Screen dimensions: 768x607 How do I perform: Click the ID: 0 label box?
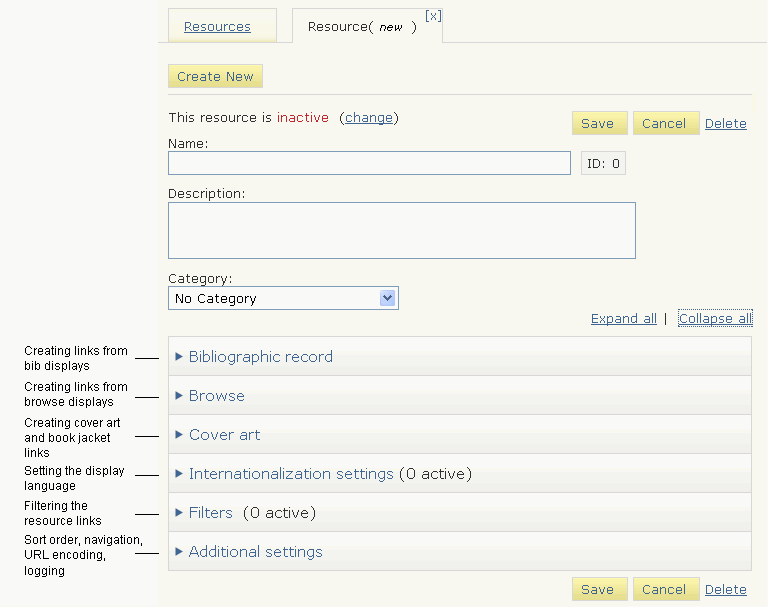tap(603, 163)
